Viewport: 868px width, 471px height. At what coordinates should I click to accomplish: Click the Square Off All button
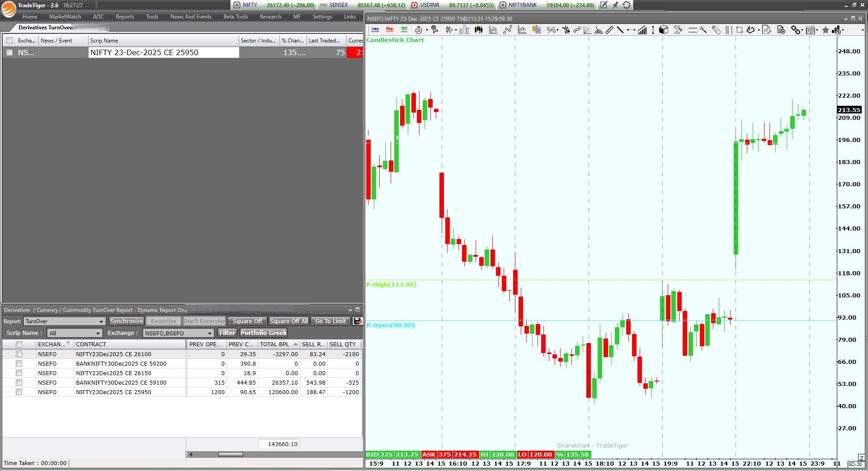click(x=288, y=321)
